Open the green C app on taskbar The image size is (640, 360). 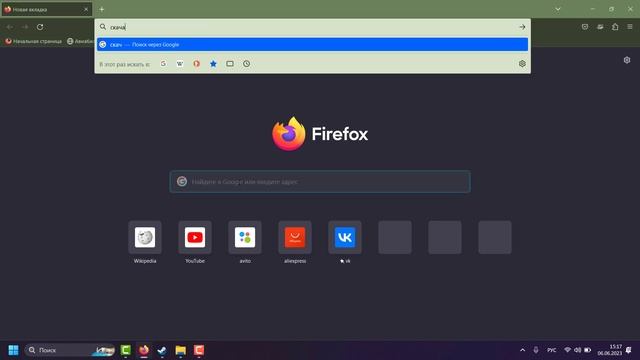126,350
